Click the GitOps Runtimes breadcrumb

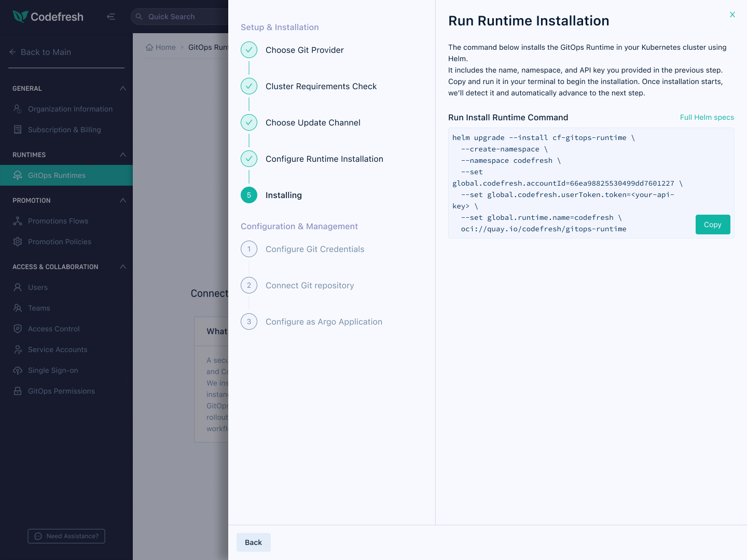(208, 47)
